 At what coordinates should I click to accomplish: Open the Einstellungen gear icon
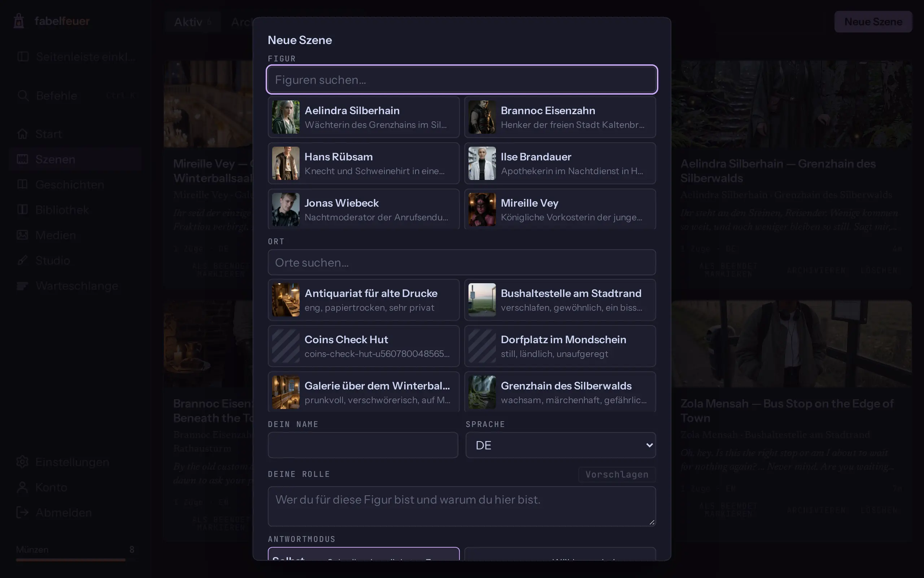[22, 462]
